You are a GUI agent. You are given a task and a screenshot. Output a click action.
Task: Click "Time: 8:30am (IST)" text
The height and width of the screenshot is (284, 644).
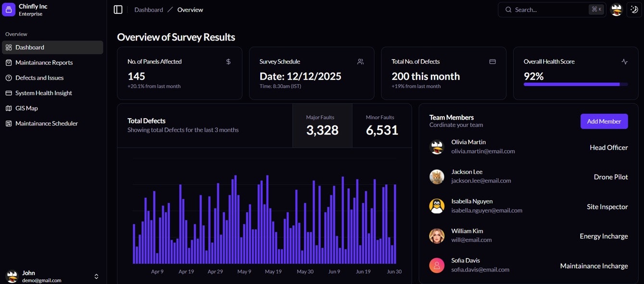point(280,86)
